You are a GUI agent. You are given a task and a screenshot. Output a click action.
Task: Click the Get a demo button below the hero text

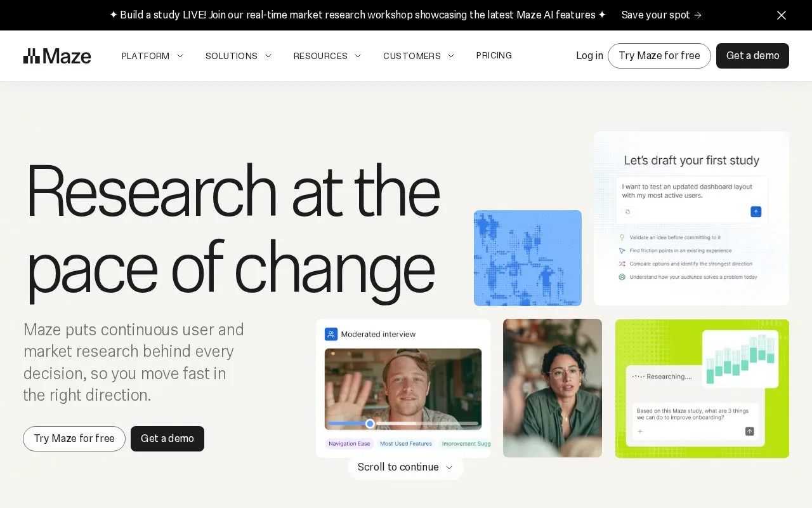click(167, 439)
